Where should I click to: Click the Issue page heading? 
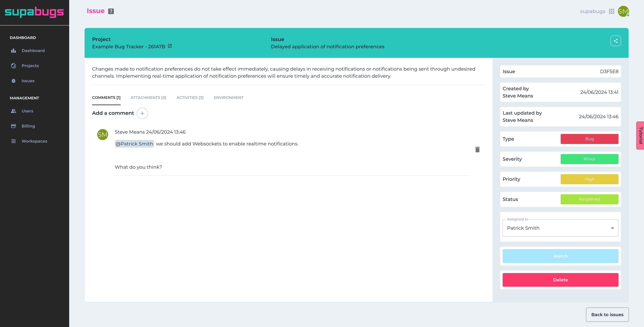95,11
